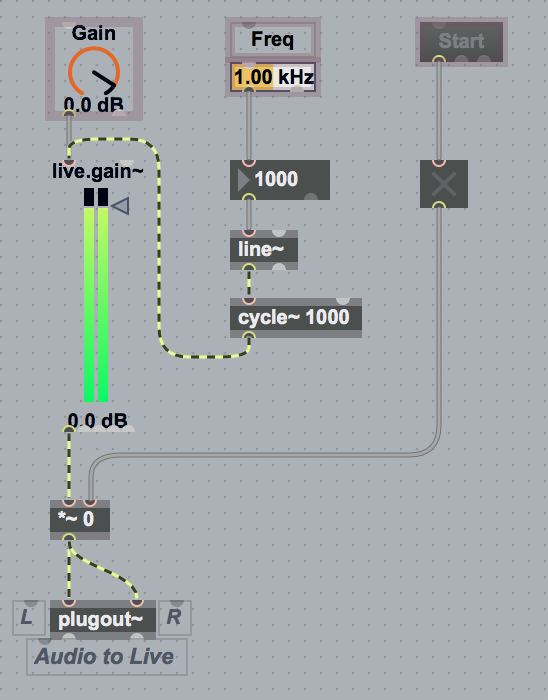The width and height of the screenshot is (548, 700).
Task: Select the *~ 0 multiply object
Action: [x=80, y=520]
